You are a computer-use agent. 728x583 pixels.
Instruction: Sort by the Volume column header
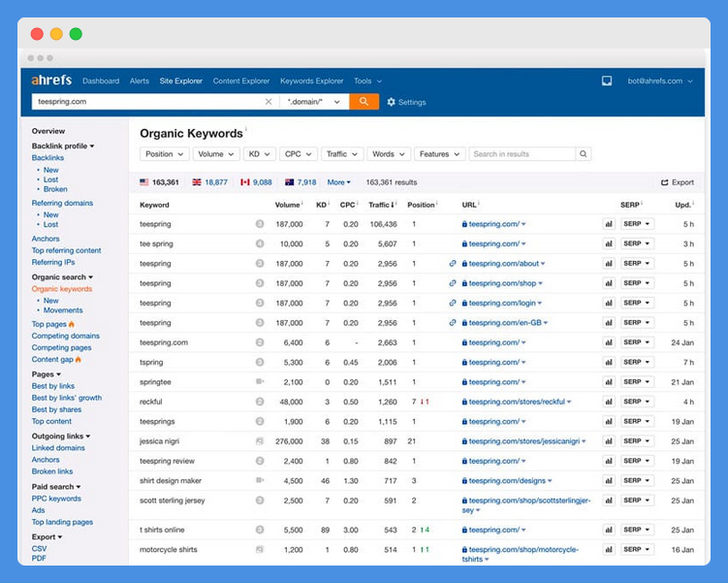(287, 205)
